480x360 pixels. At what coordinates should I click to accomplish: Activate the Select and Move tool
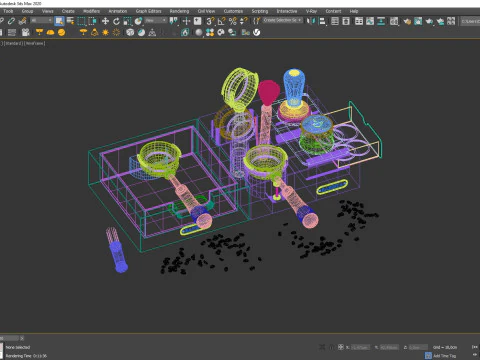[105, 21]
